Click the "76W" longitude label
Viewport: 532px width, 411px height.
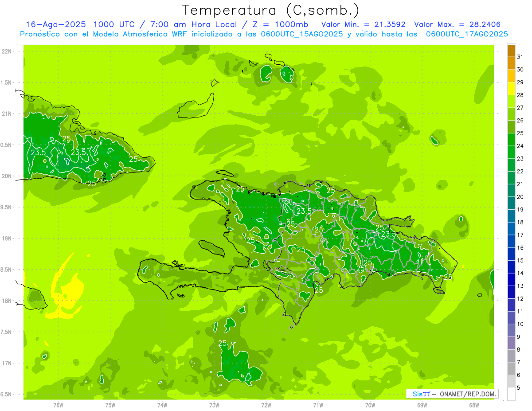pos(58,405)
